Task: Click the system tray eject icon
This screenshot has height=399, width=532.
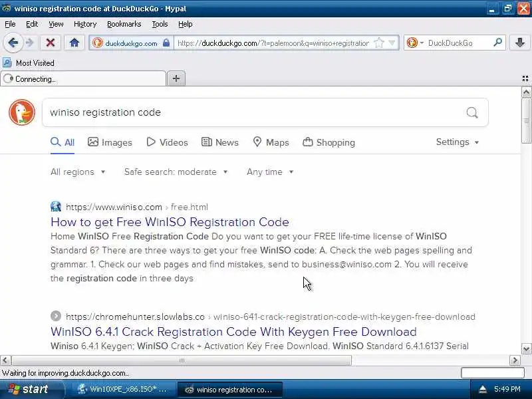Action: 482,389
